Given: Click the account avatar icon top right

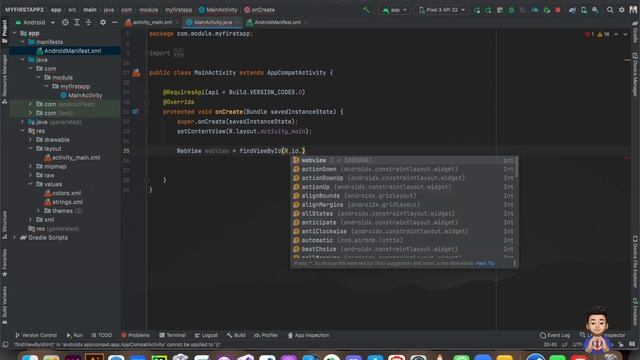Looking at the screenshot, I should pos(633,10).
